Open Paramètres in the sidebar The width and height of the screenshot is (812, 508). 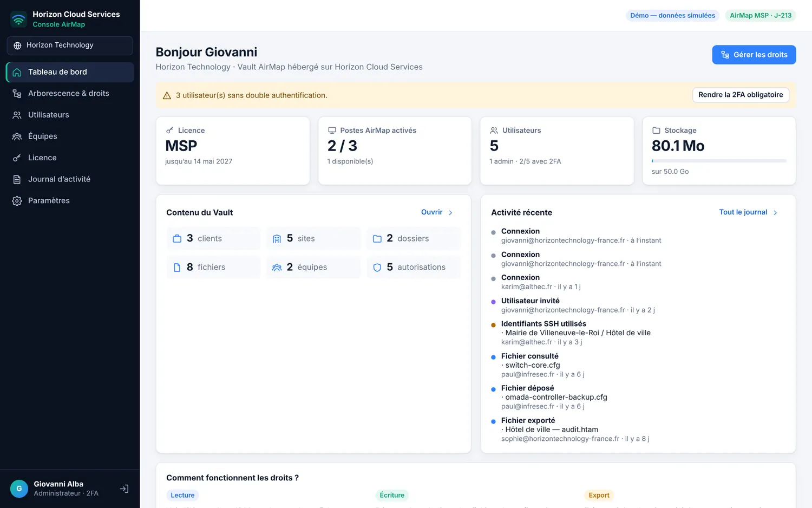(x=70, y=201)
